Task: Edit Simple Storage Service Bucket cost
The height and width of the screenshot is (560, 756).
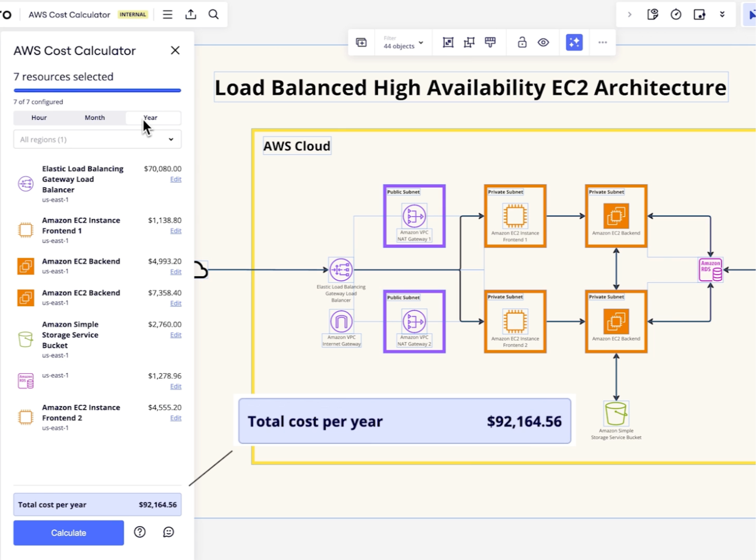Action: (x=176, y=335)
